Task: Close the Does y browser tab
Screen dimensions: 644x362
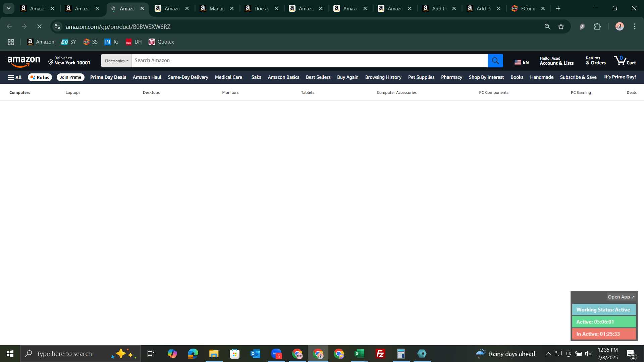Action: 276,9
